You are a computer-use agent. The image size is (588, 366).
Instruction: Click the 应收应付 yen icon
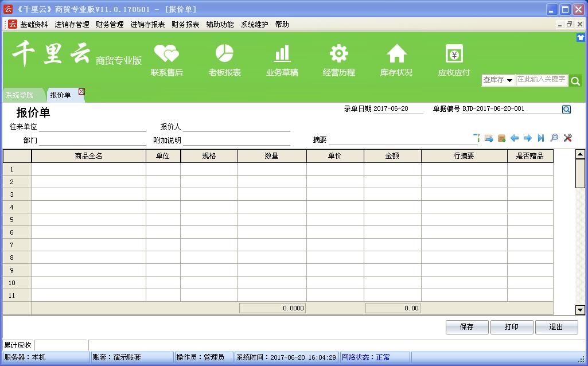454,54
